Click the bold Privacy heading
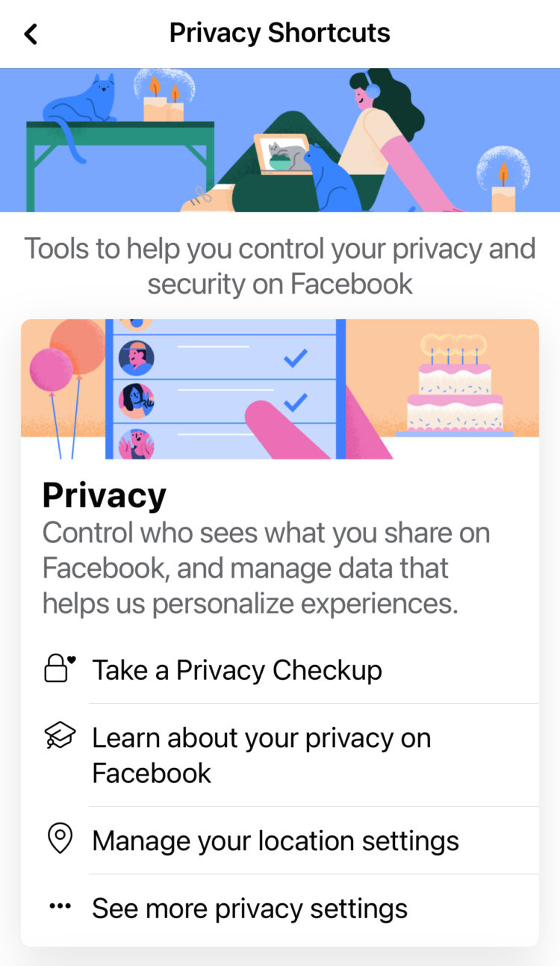The image size is (560, 966). click(x=104, y=495)
